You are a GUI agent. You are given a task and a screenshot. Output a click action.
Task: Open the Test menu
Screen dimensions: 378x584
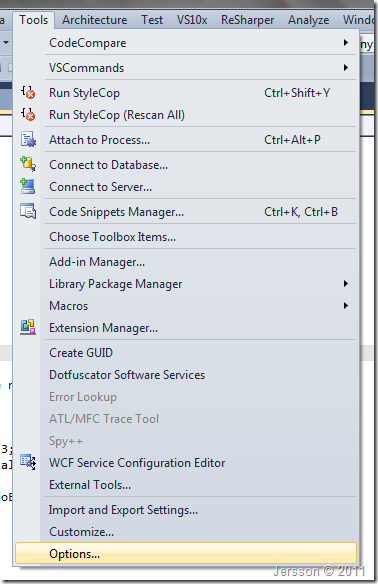click(152, 20)
